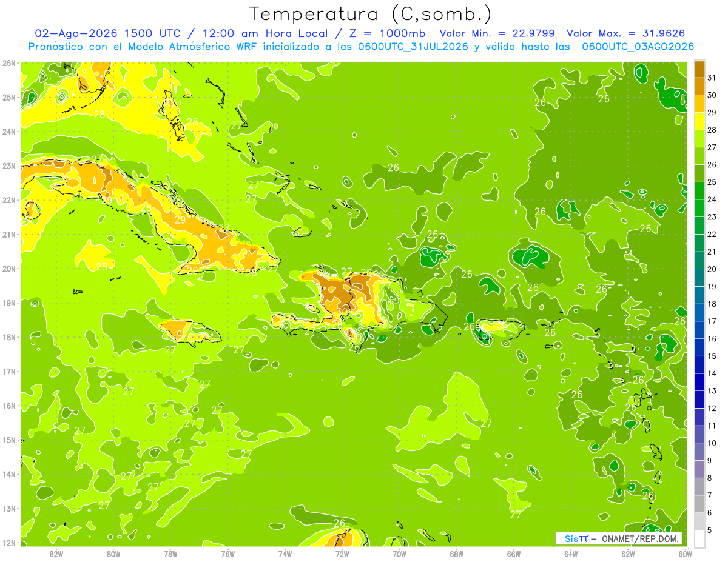Click the '68W' longitude label
This screenshot has height=562, width=728.
pos(456,554)
